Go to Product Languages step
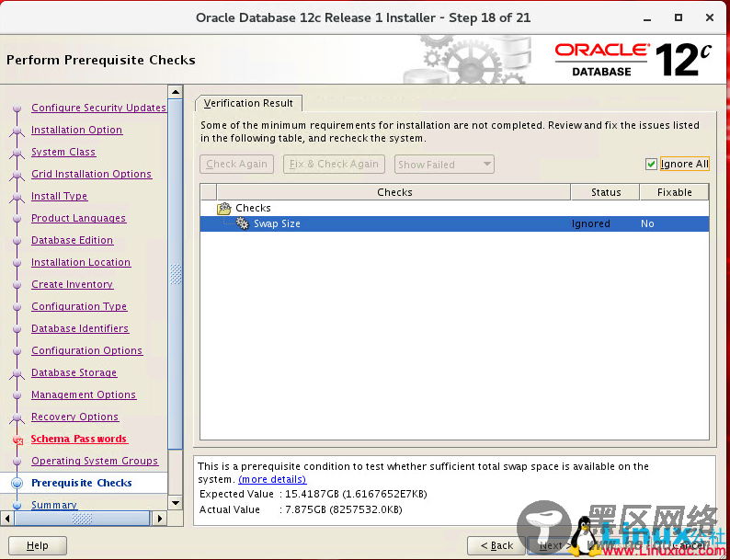 (79, 218)
